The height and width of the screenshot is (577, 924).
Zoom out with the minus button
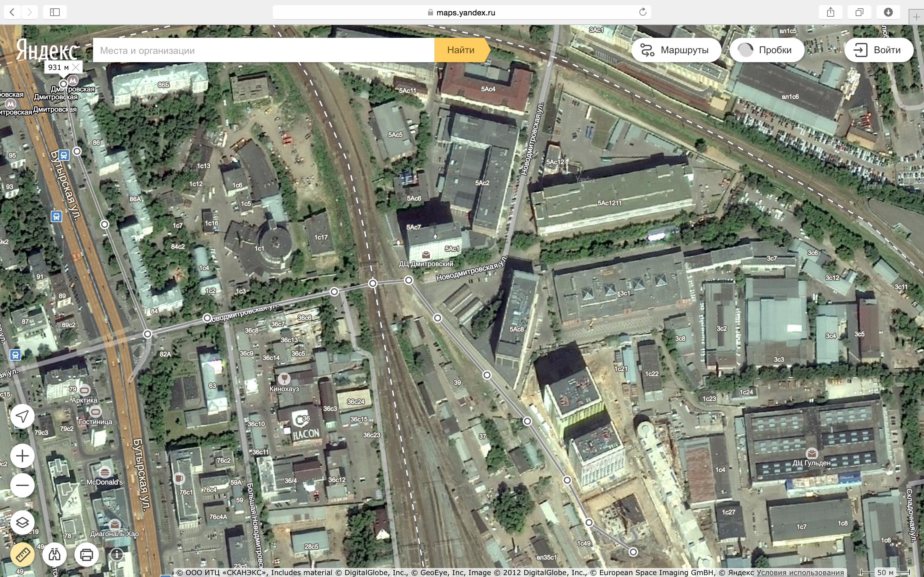coord(22,485)
